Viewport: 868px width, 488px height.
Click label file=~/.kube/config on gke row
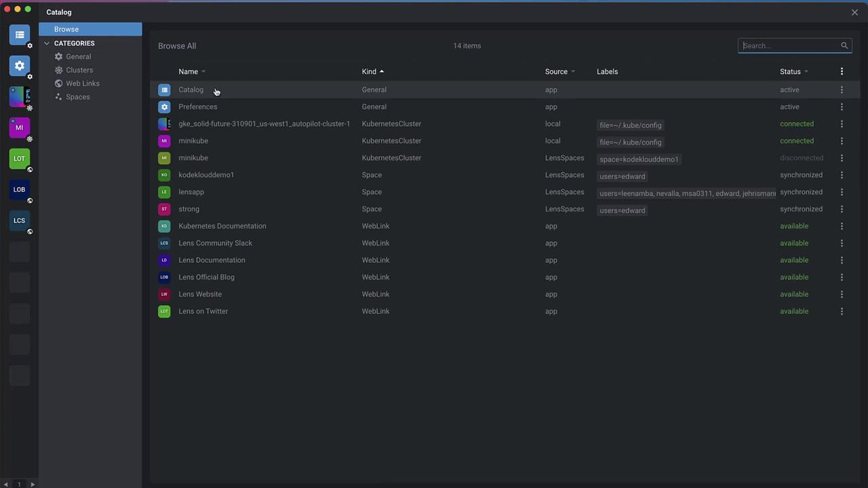[x=631, y=125]
